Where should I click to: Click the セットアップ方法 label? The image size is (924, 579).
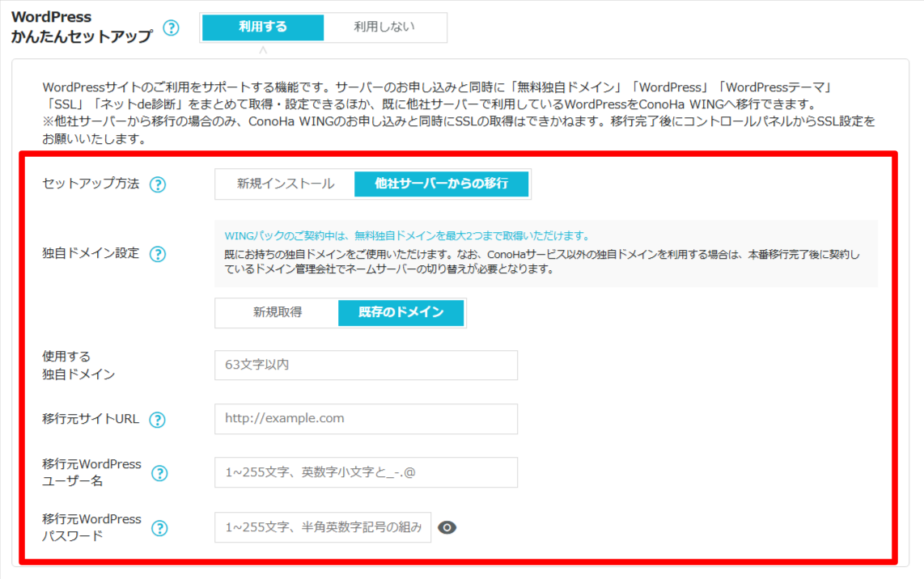pos(91,184)
